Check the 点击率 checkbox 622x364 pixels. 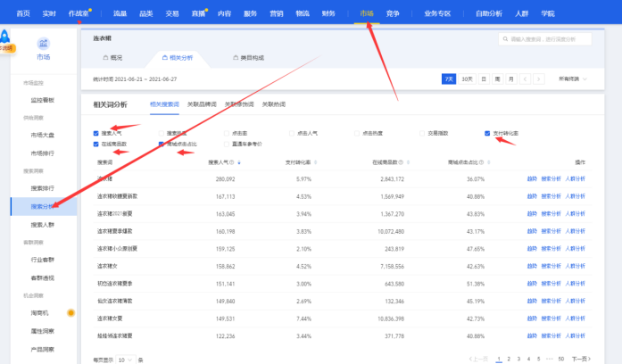pyautogui.click(x=227, y=133)
